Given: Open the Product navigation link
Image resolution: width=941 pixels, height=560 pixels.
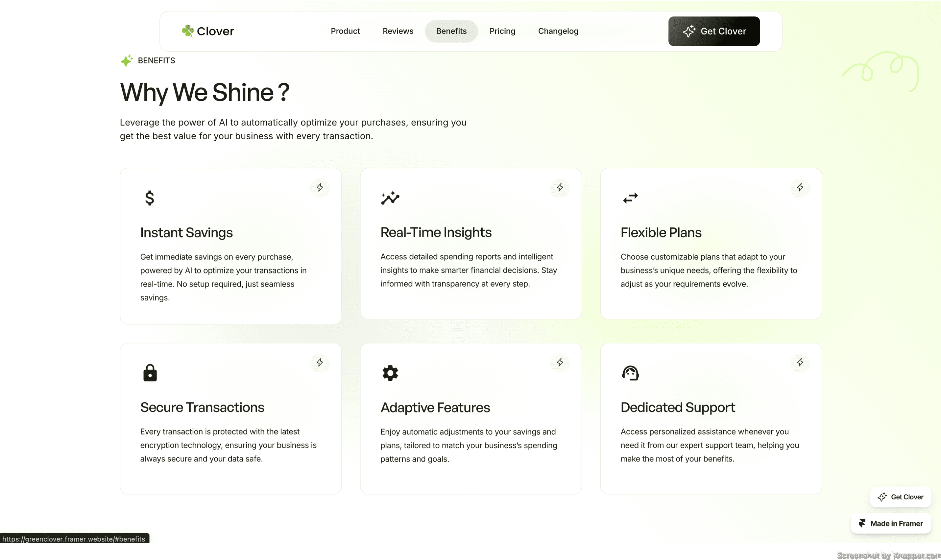Looking at the screenshot, I should tap(345, 31).
